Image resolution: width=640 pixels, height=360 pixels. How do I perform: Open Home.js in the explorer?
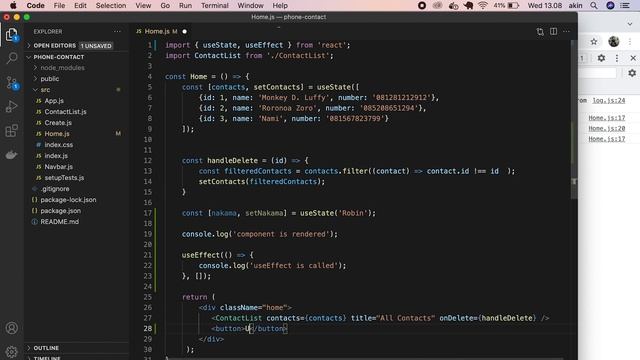pyautogui.click(x=57, y=134)
